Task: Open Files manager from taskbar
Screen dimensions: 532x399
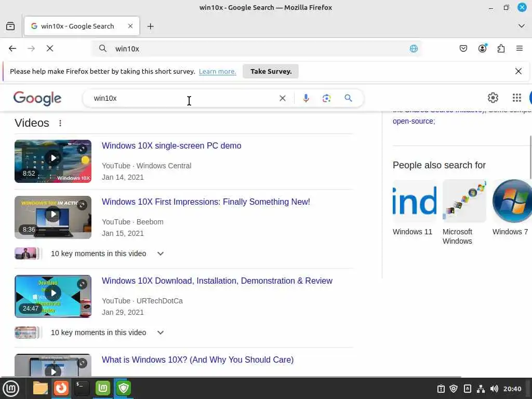Action: pos(41,389)
